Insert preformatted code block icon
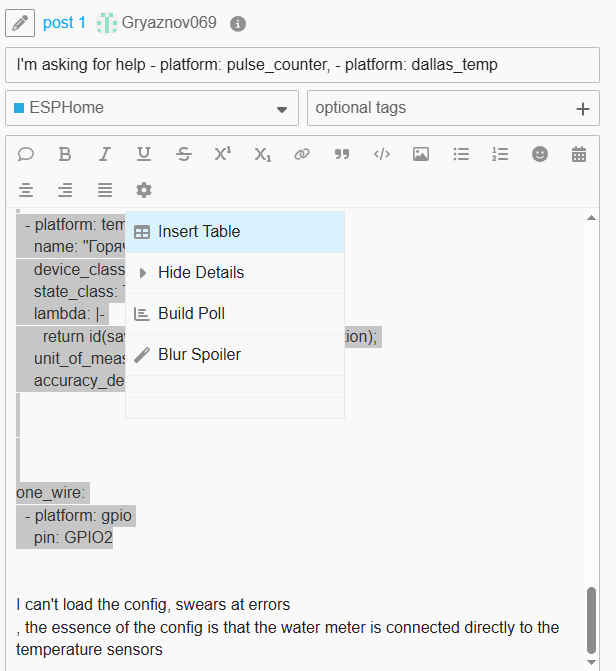 (381, 154)
